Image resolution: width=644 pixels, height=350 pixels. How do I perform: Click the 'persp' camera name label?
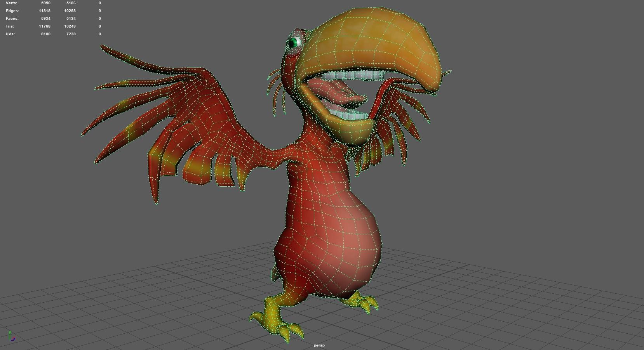coord(319,345)
